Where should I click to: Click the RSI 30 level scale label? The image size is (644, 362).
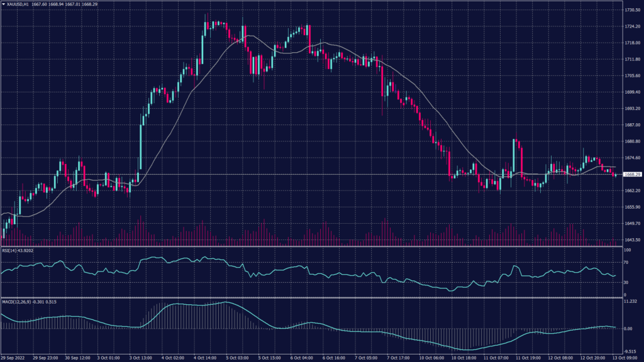point(627,282)
